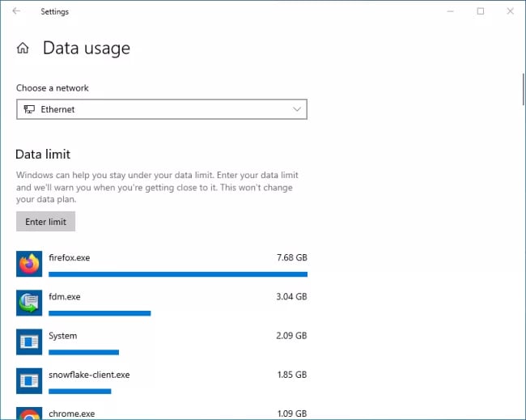The width and height of the screenshot is (526, 420).
Task: Click the Data usage page heading
Action: pyautogui.click(x=87, y=48)
